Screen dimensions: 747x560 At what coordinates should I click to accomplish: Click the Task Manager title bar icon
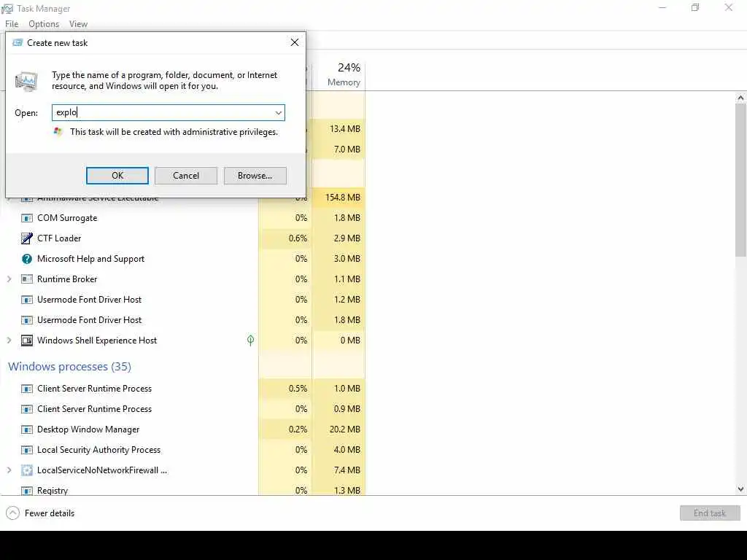coord(7,9)
